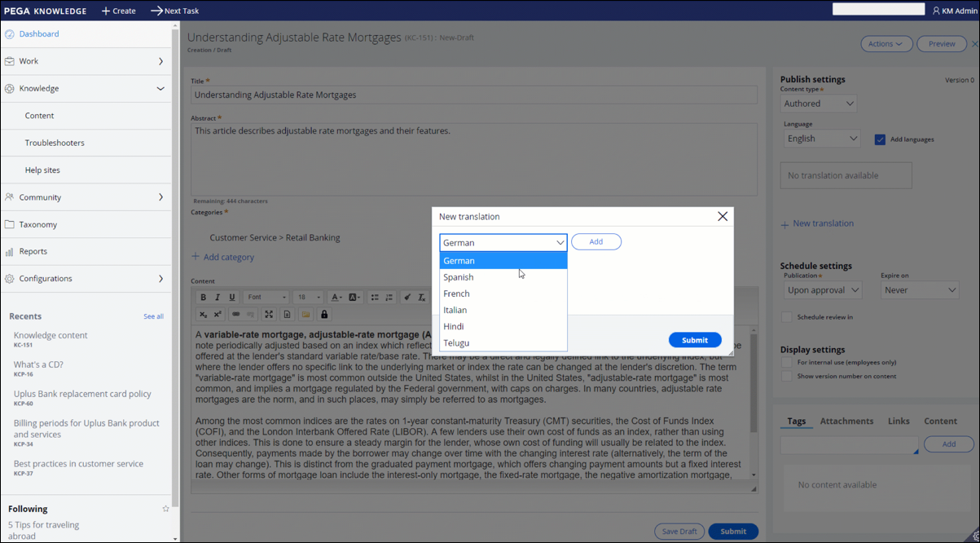Click the search field in top bar
This screenshot has height=543, width=980.
pos(878,10)
